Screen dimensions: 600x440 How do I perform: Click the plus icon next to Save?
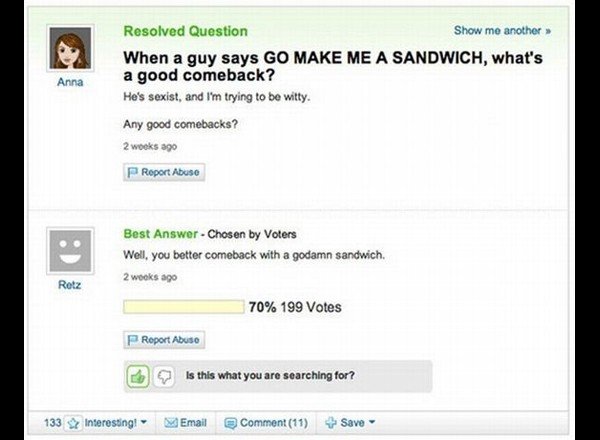(331, 422)
